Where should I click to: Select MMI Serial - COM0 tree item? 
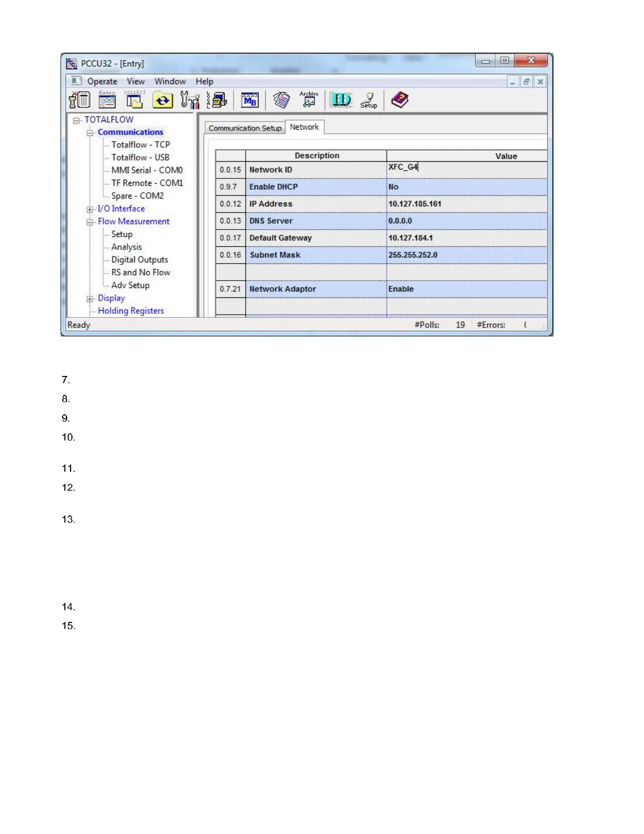click(x=147, y=170)
